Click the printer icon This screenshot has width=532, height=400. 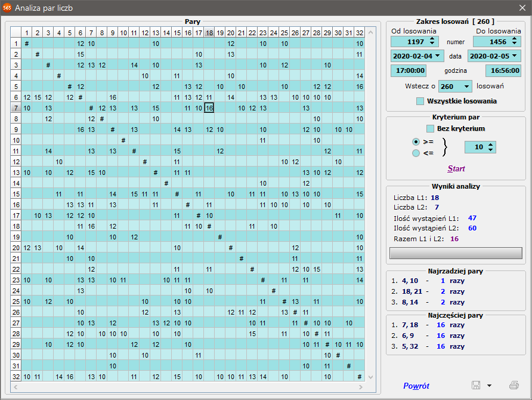(x=514, y=385)
